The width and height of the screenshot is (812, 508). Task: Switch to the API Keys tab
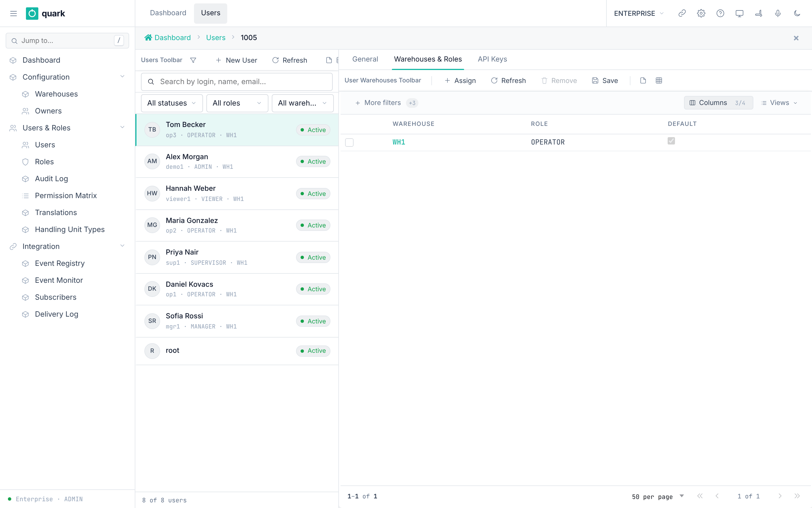pyautogui.click(x=492, y=60)
